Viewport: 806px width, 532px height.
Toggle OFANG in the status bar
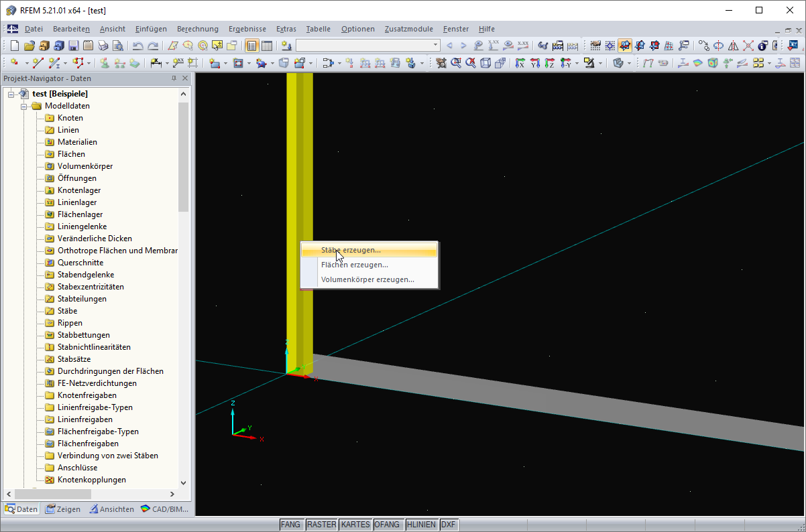[388, 525]
